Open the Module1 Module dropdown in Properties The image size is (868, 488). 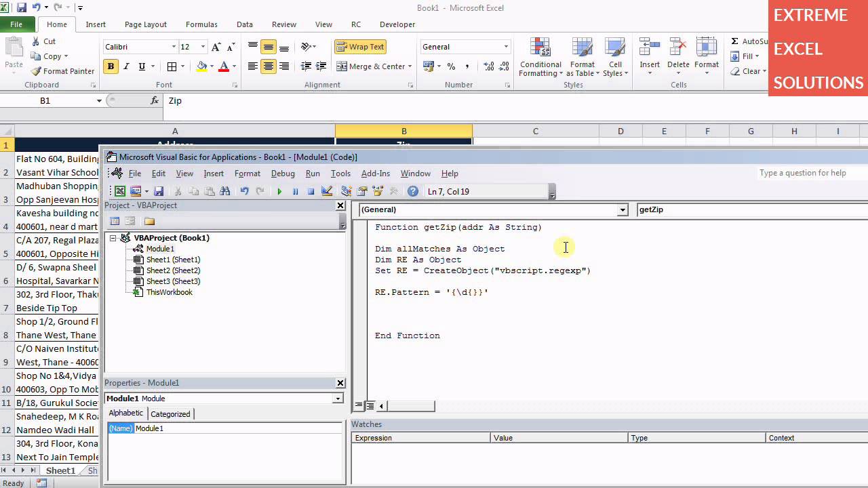tap(338, 399)
